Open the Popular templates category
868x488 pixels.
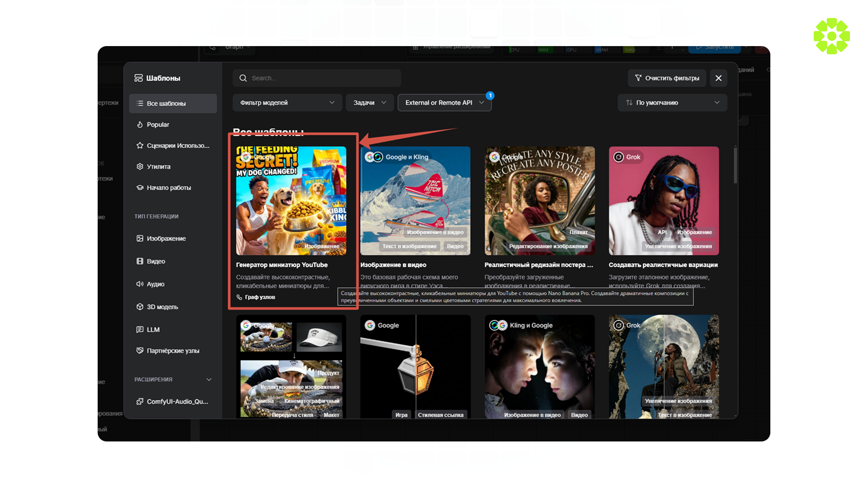click(158, 125)
